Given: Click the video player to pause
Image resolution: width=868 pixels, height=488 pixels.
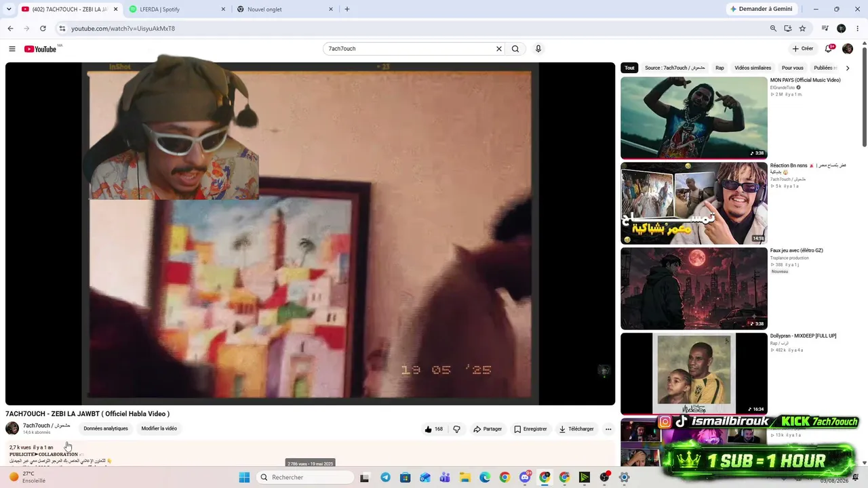Looking at the screenshot, I should click(310, 234).
